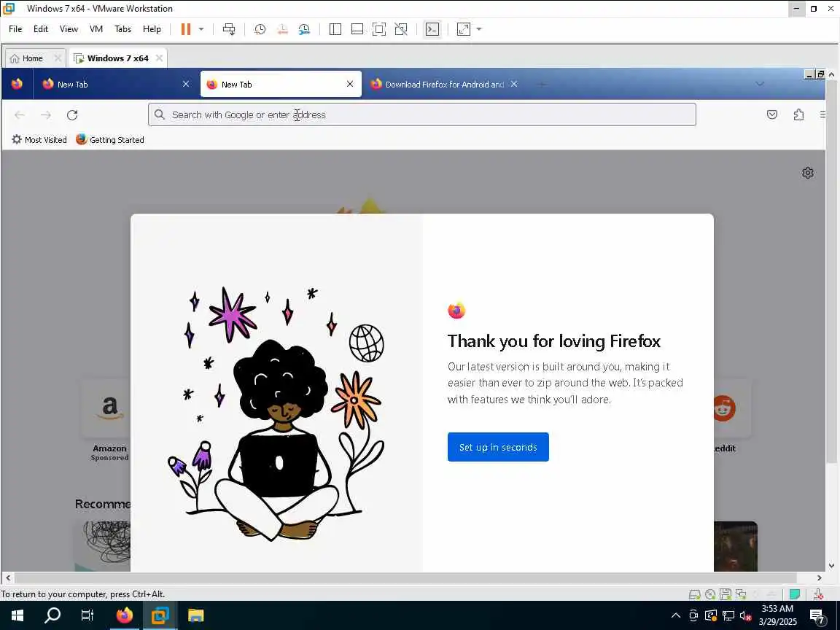The width and height of the screenshot is (840, 630).
Task: Close the active New Tab in Firefox
Action: click(350, 84)
